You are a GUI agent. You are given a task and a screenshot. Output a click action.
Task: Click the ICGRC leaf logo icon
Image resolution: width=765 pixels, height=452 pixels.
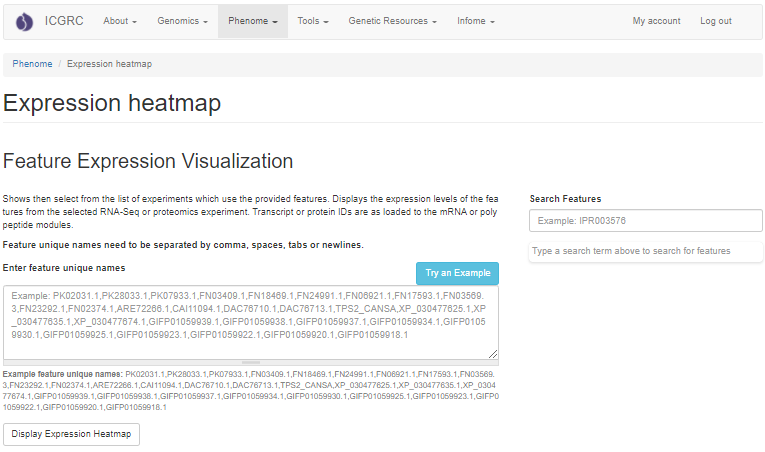(24, 21)
